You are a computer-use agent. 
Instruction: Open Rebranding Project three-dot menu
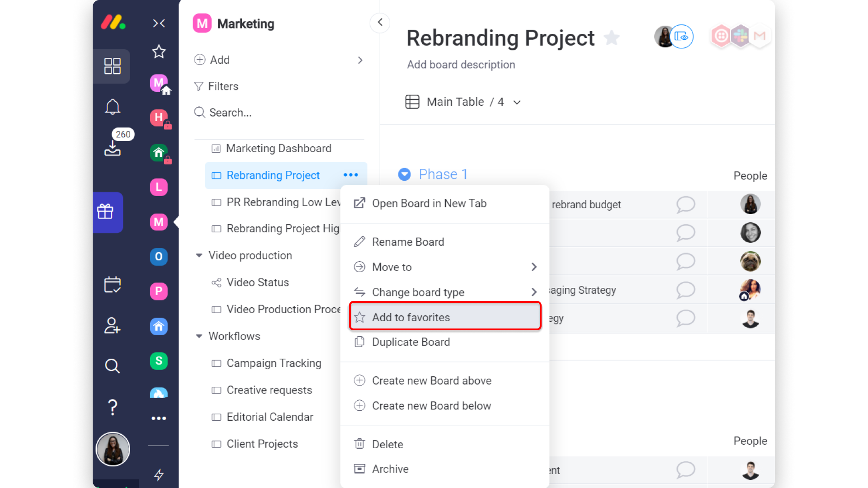click(351, 175)
